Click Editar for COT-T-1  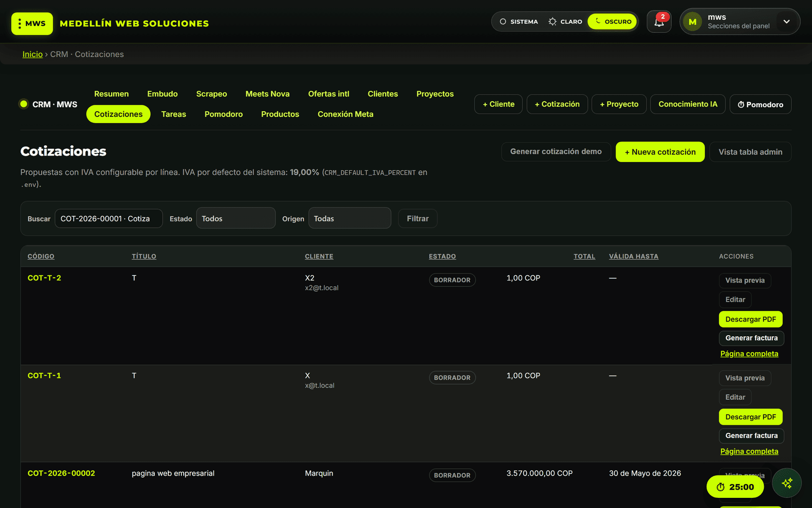pyautogui.click(x=735, y=397)
